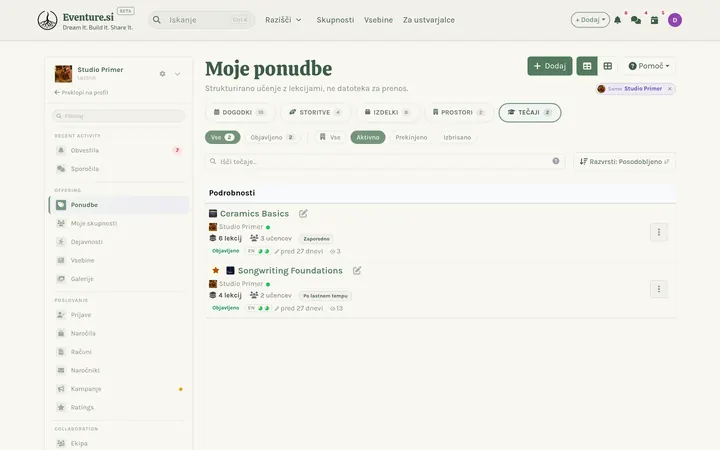This screenshot has height=450, width=720.
Task: Open Ekipa in the sidebar
Action: 118,444
